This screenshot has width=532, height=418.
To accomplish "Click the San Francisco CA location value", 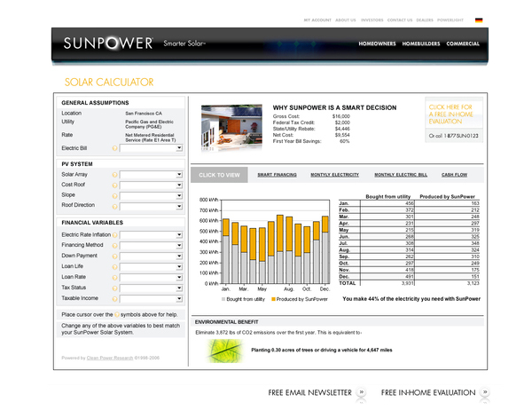I will (x=144, y=114).
